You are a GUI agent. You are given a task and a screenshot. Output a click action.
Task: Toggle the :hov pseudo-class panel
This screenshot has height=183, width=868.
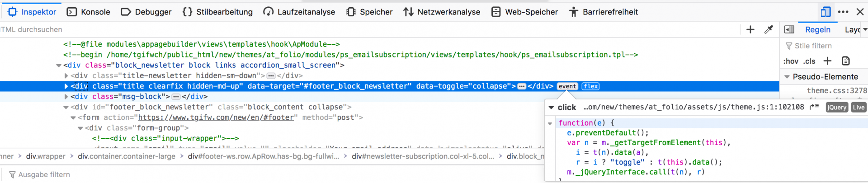pos(791,61)
